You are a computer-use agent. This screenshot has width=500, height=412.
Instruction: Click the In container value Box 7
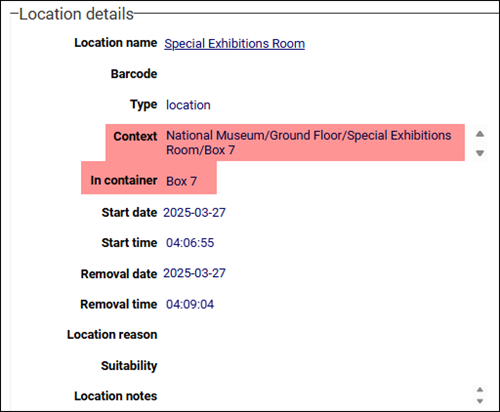181,181
